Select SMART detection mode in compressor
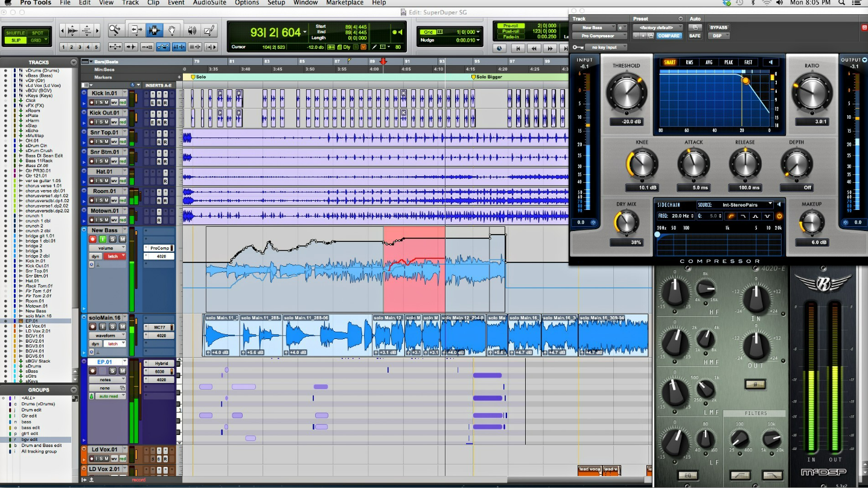 pyautogui.click(x=670, y=62)
